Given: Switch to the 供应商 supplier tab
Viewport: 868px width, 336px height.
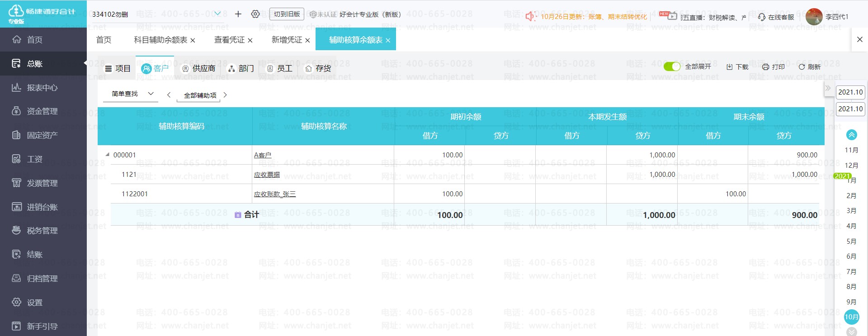Looking at the screenshot, I should 198,68.
